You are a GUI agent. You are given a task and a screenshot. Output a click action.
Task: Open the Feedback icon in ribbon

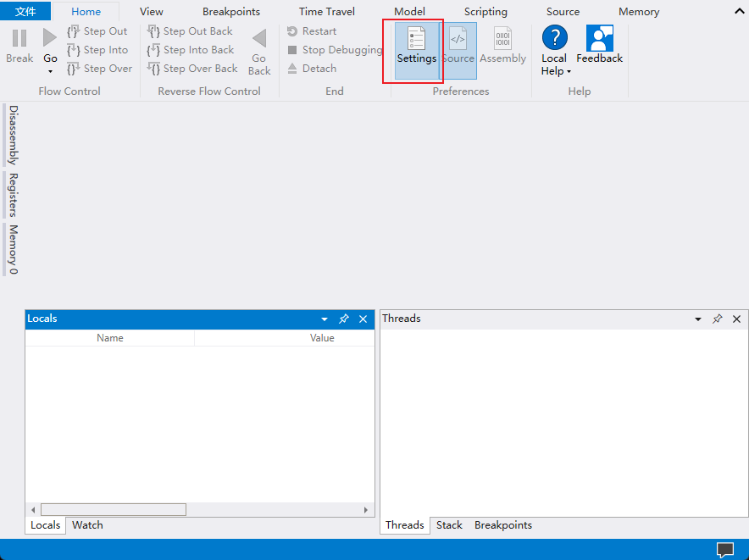coord(600,38)
